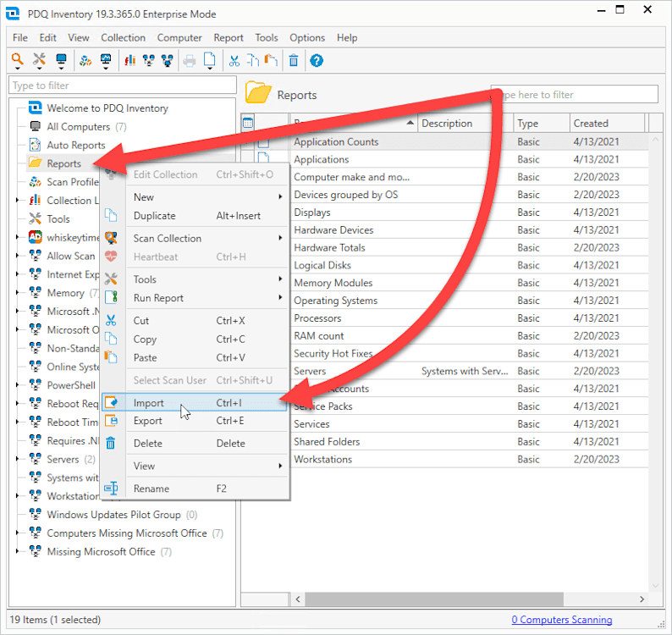Click the 0 Computers Scanning link
This screenshot has width=672, height=635.
(561, 620)
